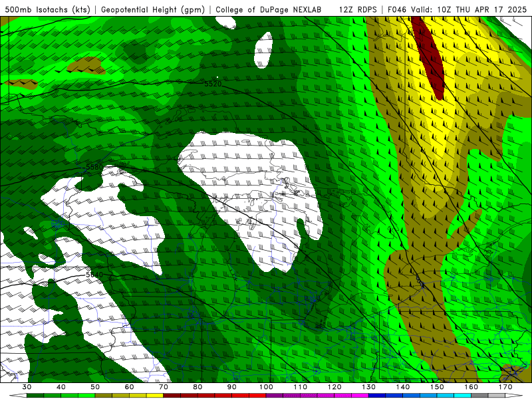Click the 110 value on the color scale
The width and height of the screenshot is (532, 399).
pyautogui.click(x=301, y=387)
